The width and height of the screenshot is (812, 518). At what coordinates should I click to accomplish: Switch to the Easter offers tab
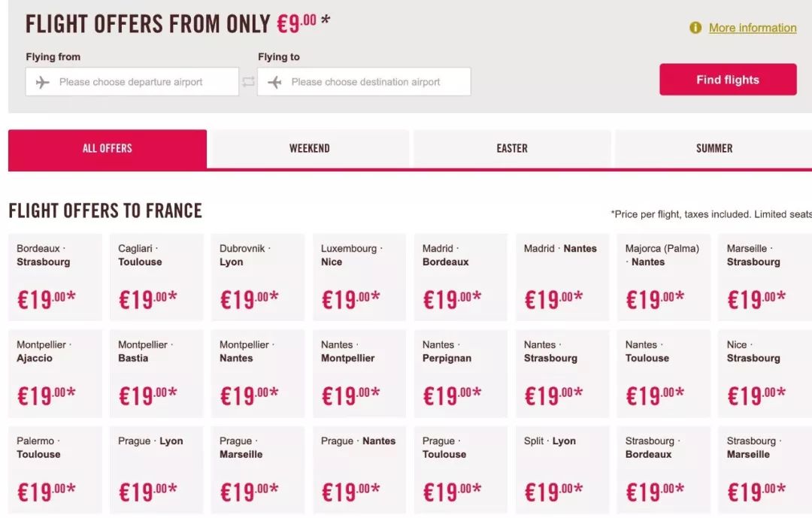coord(511,149)
